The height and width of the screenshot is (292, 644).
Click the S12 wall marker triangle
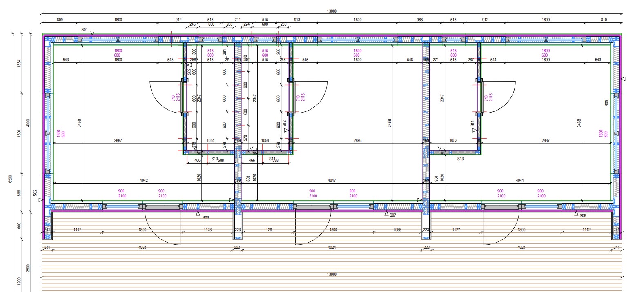tap(286, 130)
